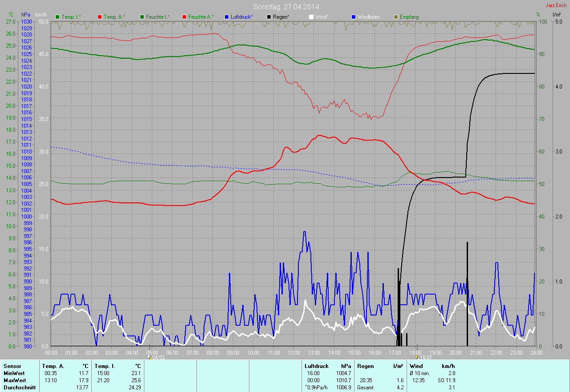
Task: Click the Wind white legend swatch
Action: [311, 17]
